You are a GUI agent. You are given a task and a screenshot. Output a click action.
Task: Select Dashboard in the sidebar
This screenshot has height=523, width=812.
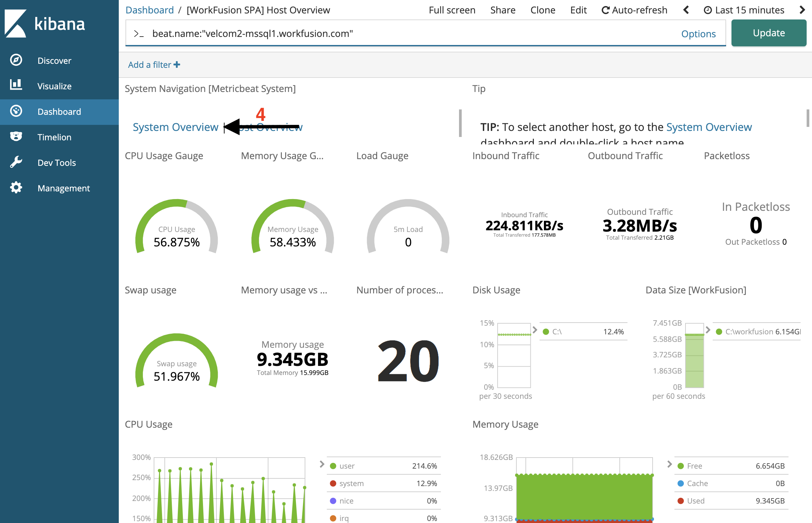[59, 111]
